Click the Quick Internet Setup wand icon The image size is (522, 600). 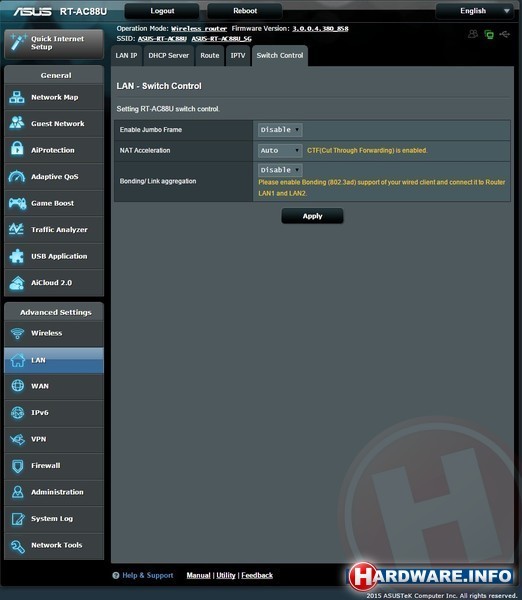[18, 42]
